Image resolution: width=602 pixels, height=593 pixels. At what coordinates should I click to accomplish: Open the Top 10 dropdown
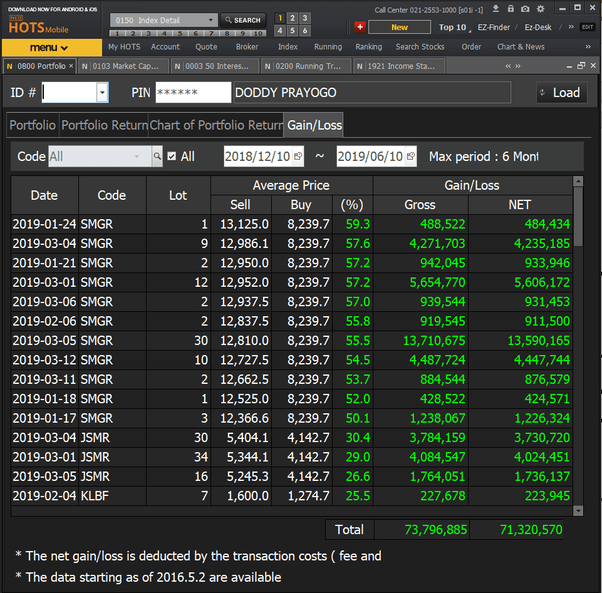454,27
